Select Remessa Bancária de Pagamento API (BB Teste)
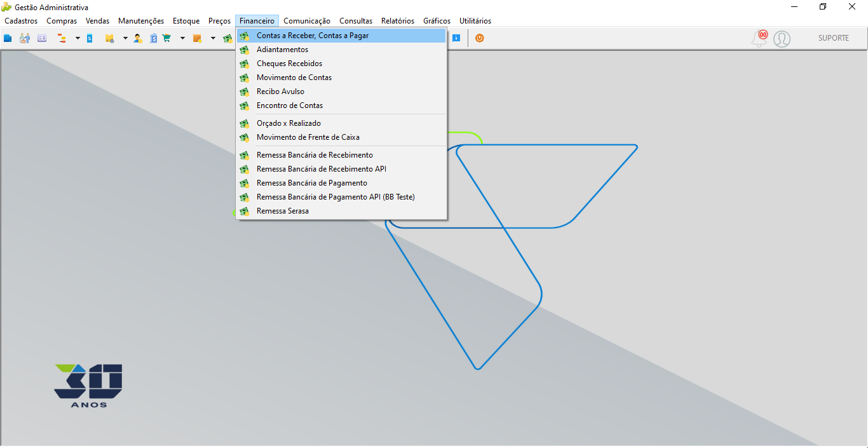This screenshot has height=448, width=868. pos(341,197)
